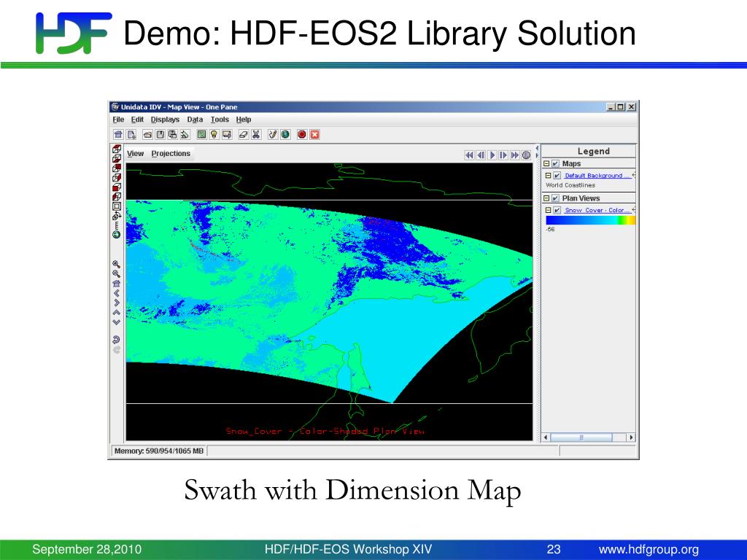Click the scissors icon in the toolbar
The image size is (747, 560).
(256, 134)
